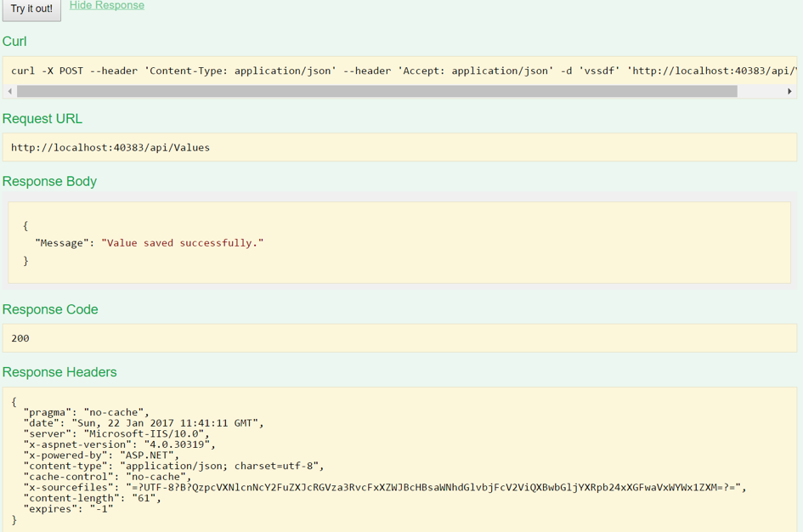Select the Response Body section heading
803x532 pixels.
click(49, 182)
